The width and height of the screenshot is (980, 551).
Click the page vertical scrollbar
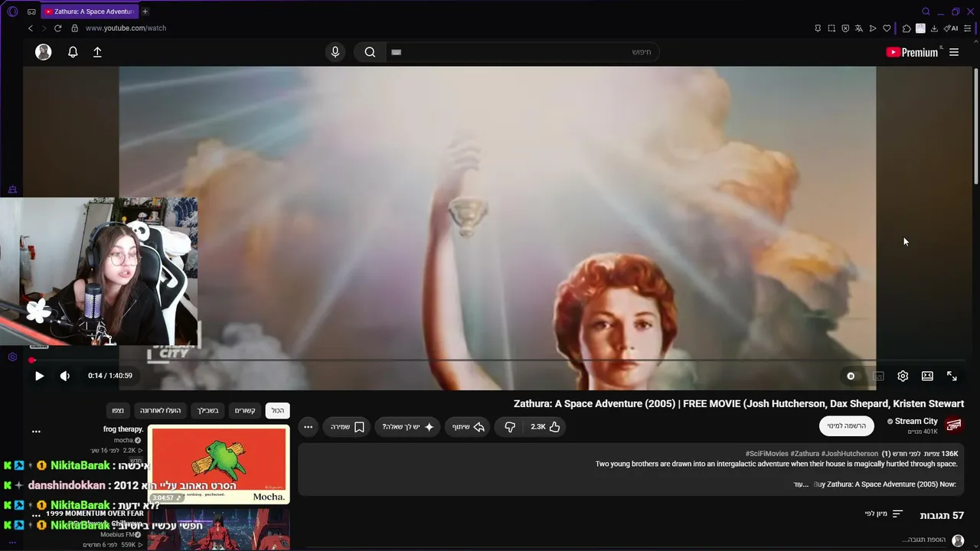[x=976, y=126]
